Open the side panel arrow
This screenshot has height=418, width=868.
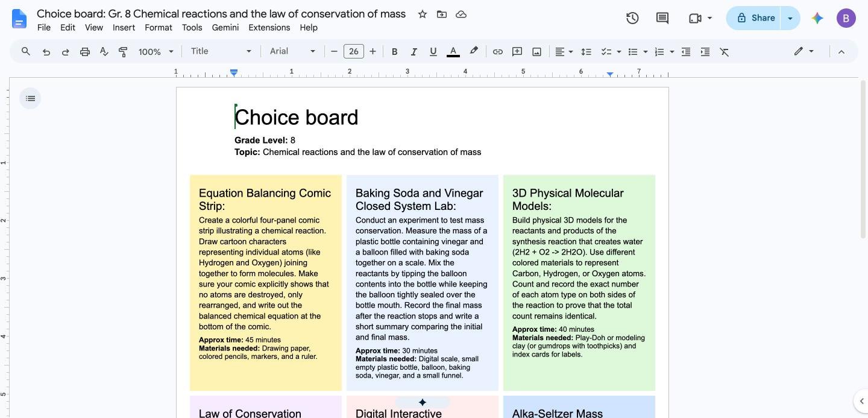[x=862, y=401]
